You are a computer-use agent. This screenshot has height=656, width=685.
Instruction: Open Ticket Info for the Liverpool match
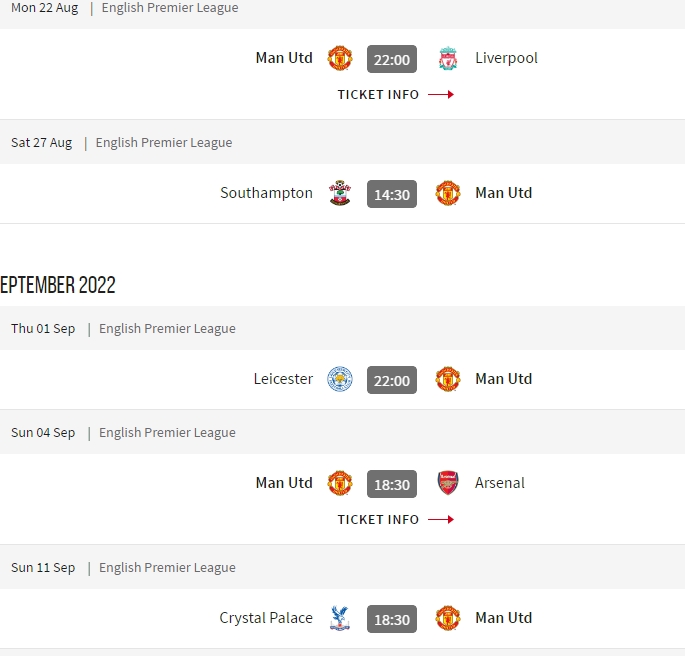[x=396, y=95]
